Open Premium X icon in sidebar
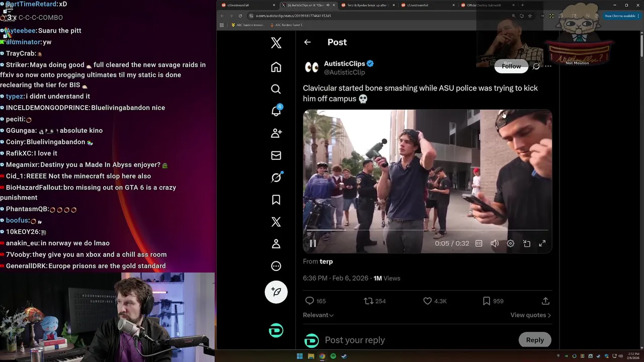 tap(276, 222)
